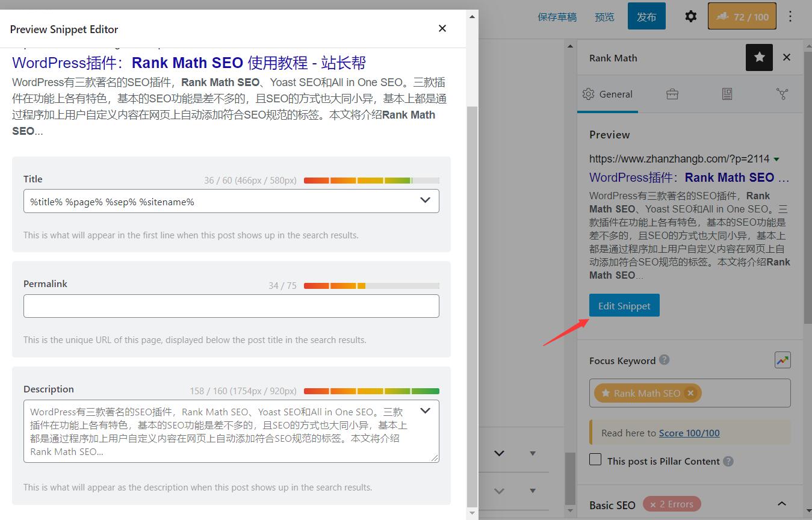
Task: Click the Edit Snippet button
Action: tap(624, 305)
